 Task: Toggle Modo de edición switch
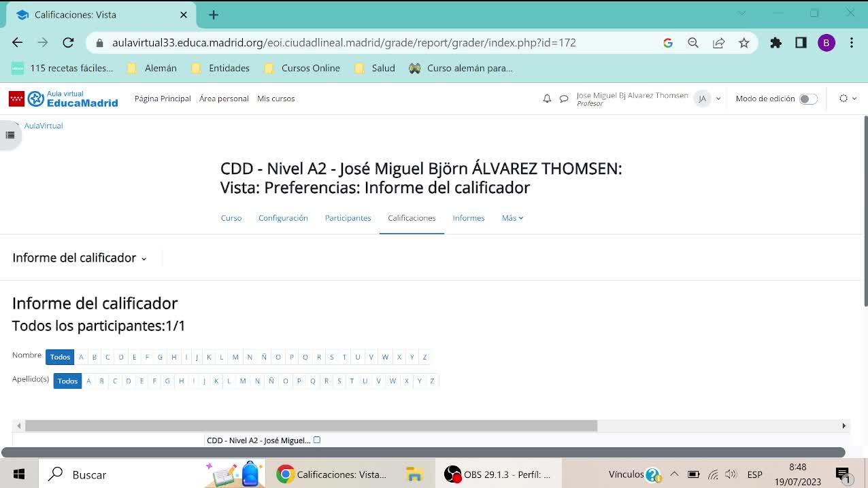pyautogui.click(x=808, y=99)
